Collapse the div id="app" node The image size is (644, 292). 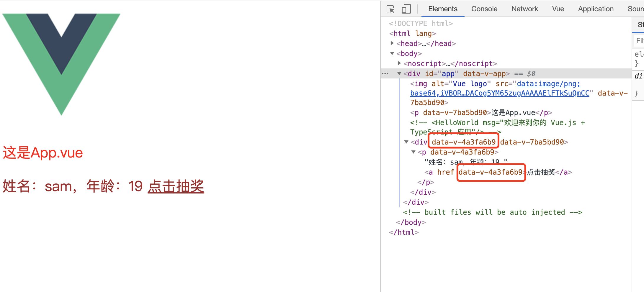[x=399, y=73]
